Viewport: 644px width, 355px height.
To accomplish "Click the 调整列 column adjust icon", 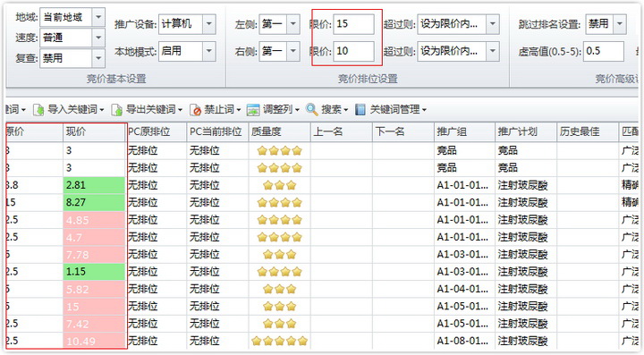I will pos(253,110).
